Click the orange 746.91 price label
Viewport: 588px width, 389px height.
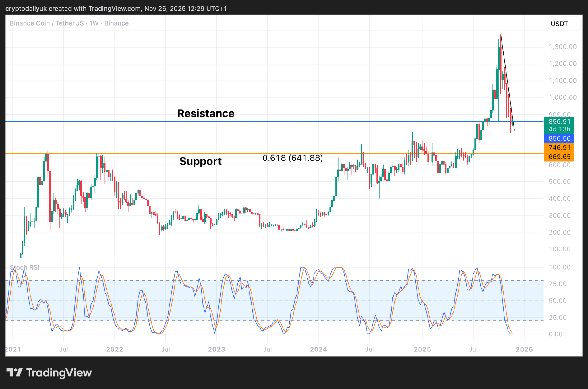pos(559,148)
